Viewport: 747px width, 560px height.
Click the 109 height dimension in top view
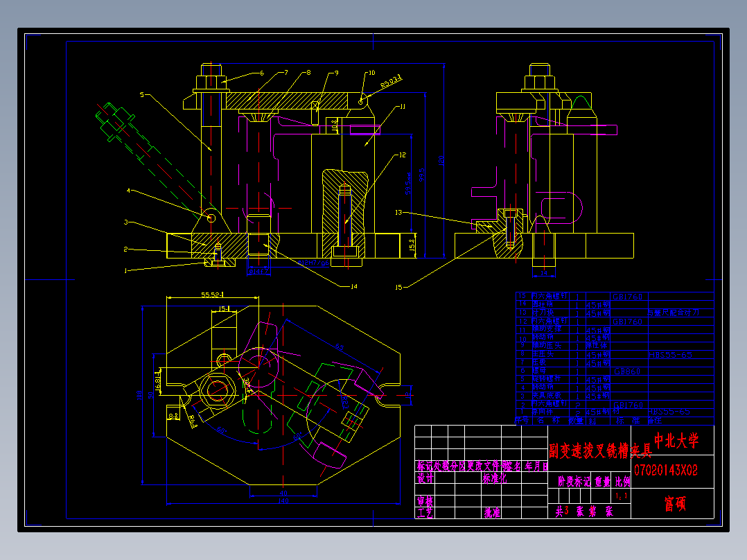pyautogui.click(x=139, y=395)
